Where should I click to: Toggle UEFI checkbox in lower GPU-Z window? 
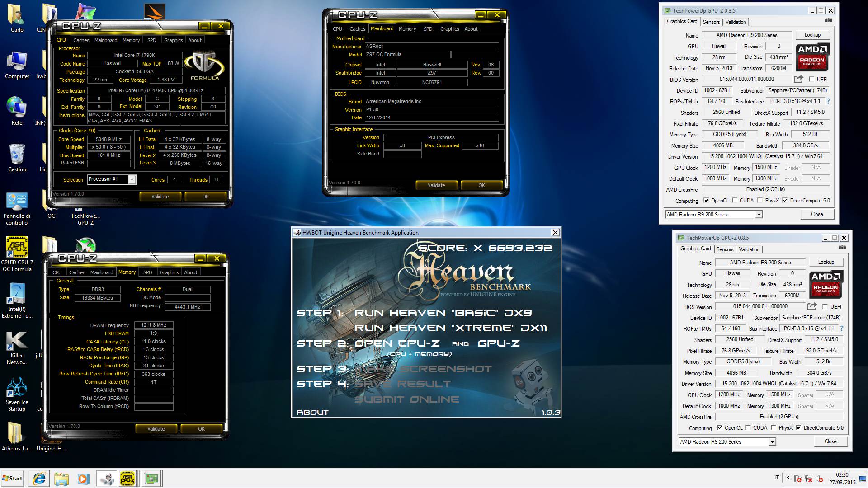(825, 307)
